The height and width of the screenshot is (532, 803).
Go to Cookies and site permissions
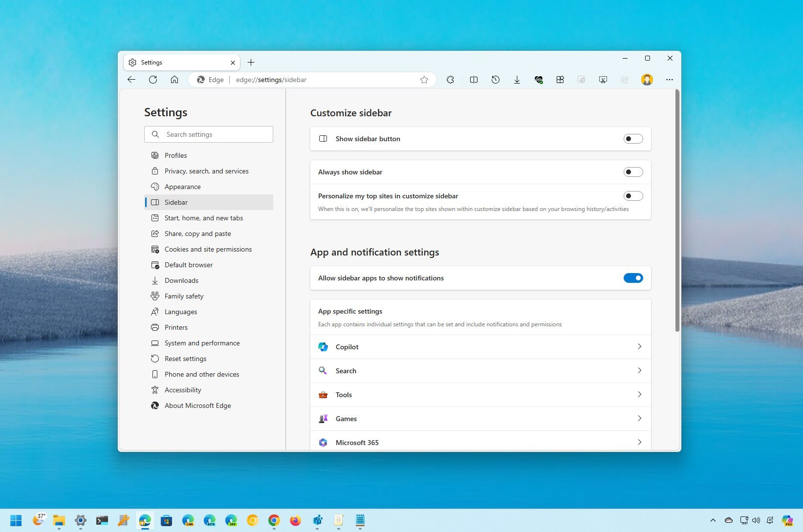click(x=208, y=249)
